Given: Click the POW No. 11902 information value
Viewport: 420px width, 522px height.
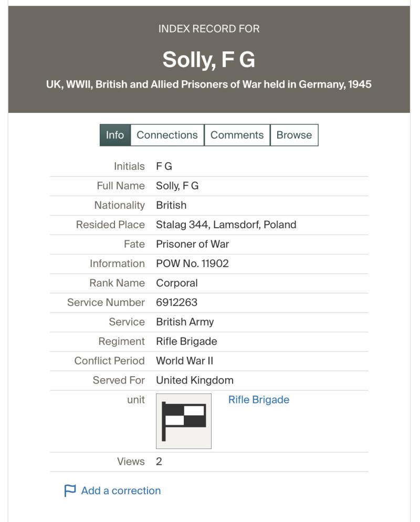Looking at the screenshot, I should (193, 263).
